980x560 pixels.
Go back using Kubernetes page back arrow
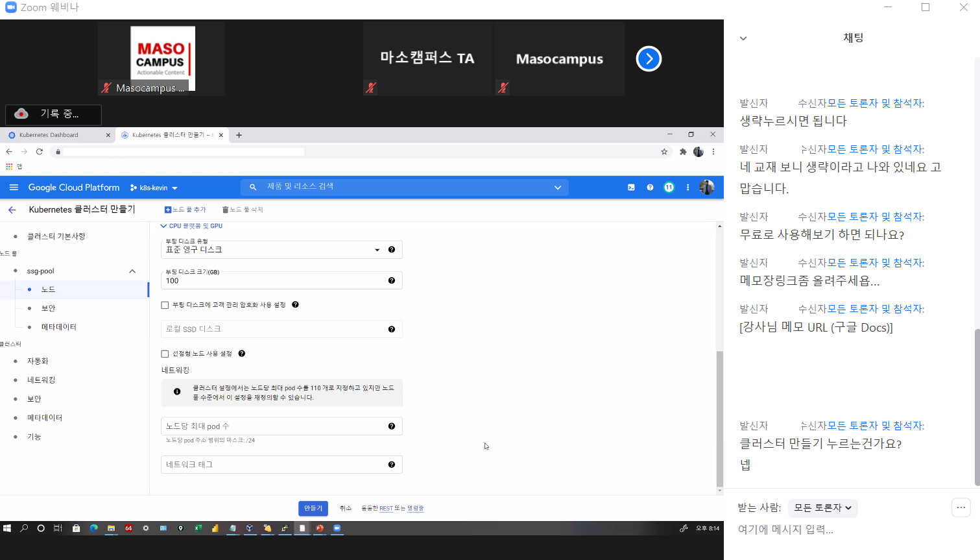coord(12,210)
